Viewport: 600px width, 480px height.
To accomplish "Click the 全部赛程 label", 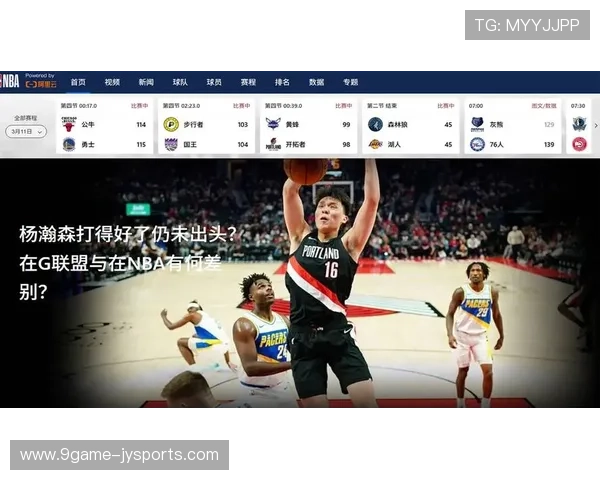I will 24,118.
